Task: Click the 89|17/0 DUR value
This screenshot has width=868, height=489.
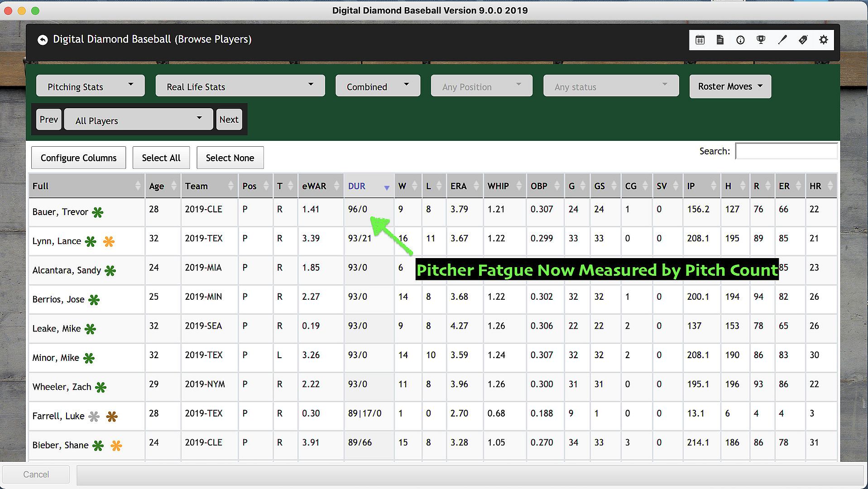Action: 365,413
